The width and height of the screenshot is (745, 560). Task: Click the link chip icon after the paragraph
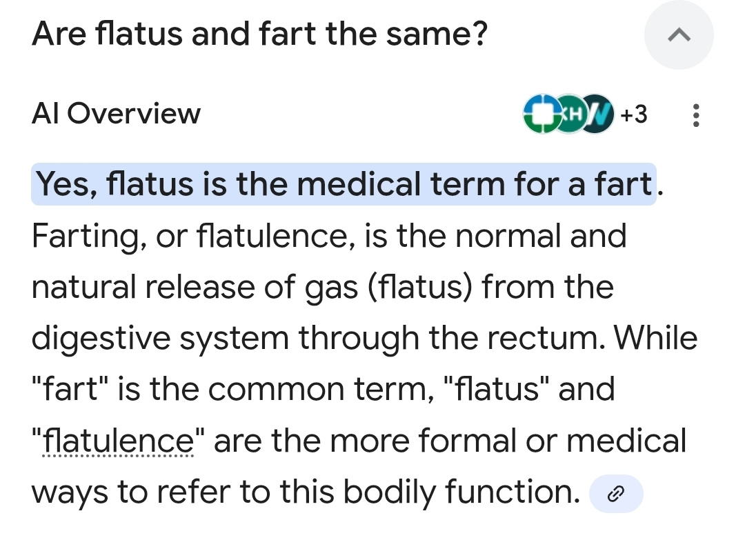coord(616,494)
